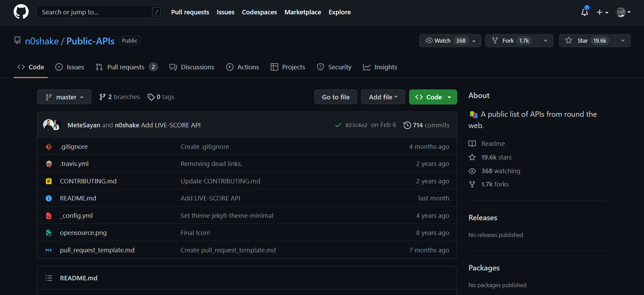The height and width of the screenshot is (295, 644).
Task: Open the master branch selector
Action: coord(64,97)
